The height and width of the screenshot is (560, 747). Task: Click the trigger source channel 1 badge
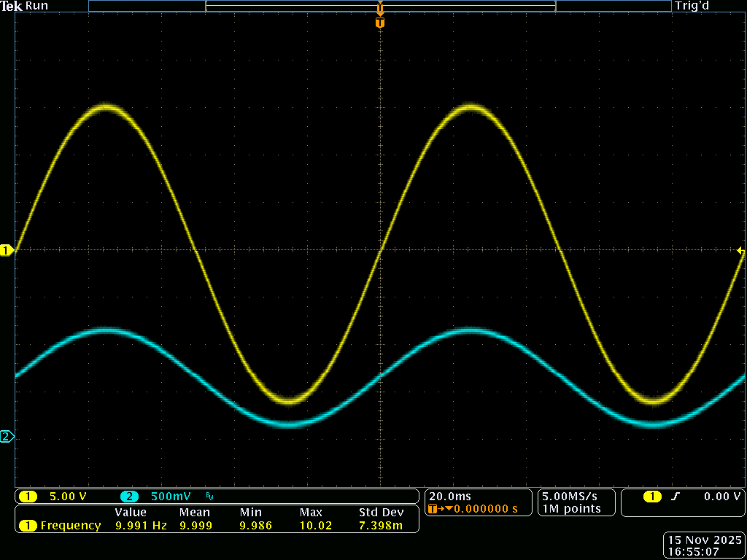tap(651, 497)
